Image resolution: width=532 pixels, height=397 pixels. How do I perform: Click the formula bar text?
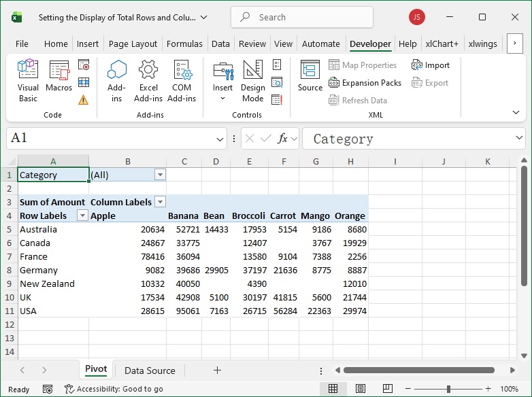coord(343,139)
